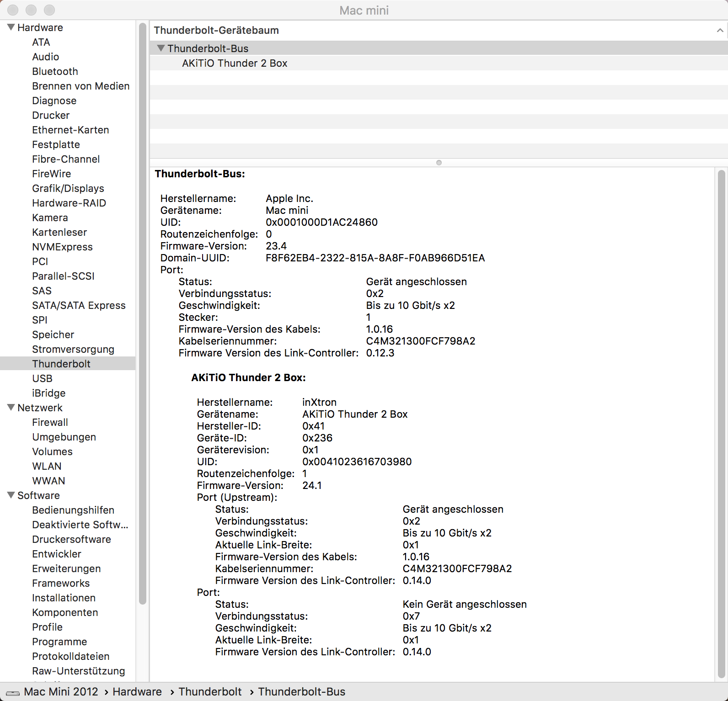Image resolution: width=728 pixels, height=701 pixels.
Task: Show Grafik/Displays details
Action: pos(68,188)
